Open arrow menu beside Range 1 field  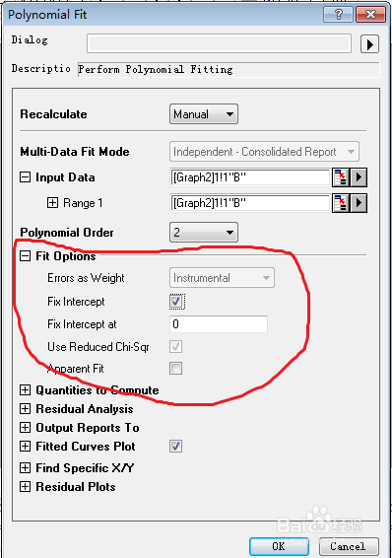click(x=359, y=203)
